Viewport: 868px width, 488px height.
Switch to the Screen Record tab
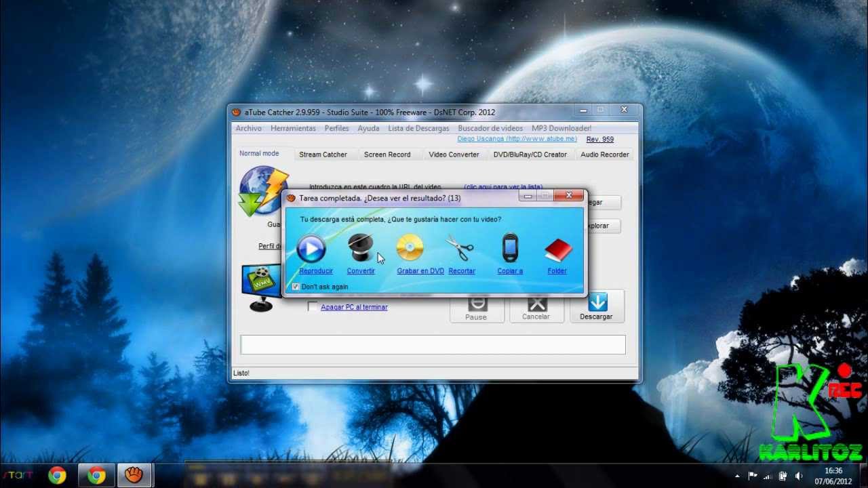(x=387, y=155)
